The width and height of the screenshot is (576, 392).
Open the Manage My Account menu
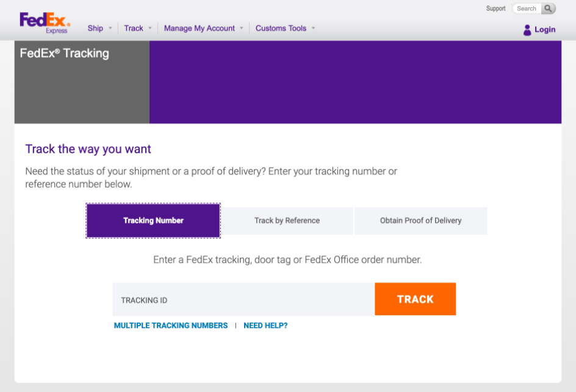[x=199, y=28]
